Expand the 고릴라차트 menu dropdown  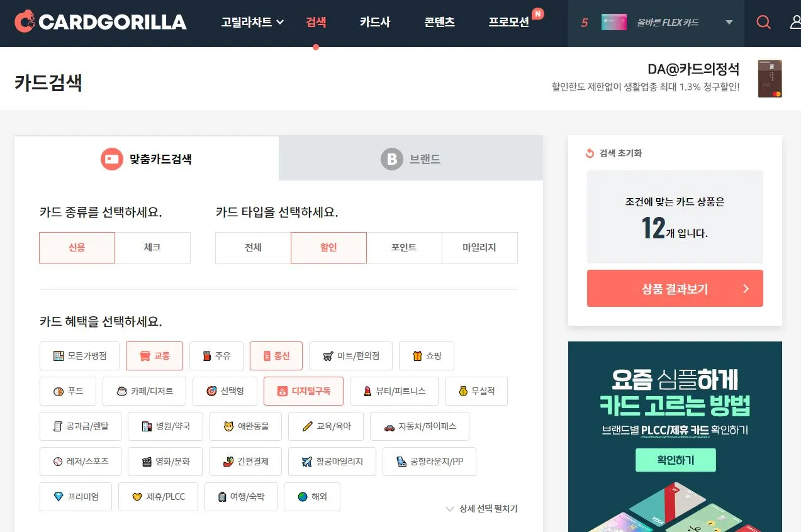[252, 23]
